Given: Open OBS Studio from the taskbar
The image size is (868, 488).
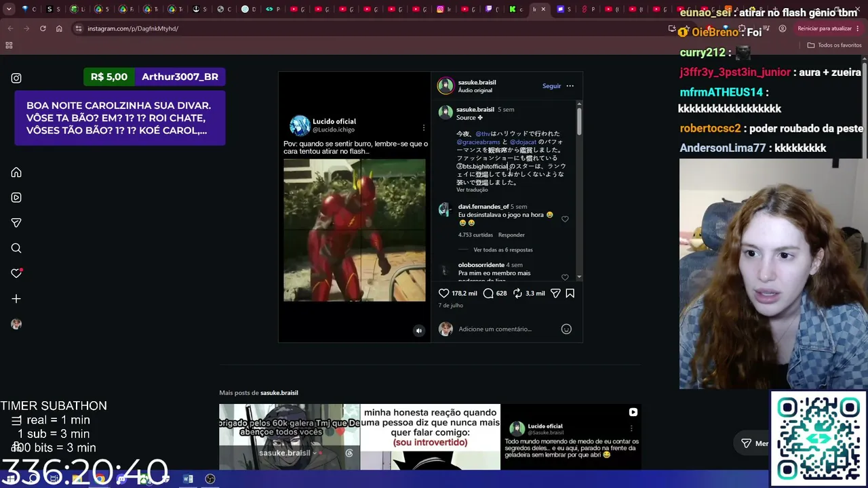Looking at the screenshot, I should coord(210,479).
